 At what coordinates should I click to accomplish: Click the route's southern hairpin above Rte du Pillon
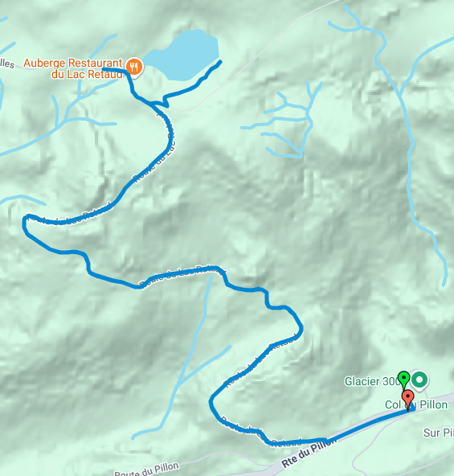click(212, 402)
